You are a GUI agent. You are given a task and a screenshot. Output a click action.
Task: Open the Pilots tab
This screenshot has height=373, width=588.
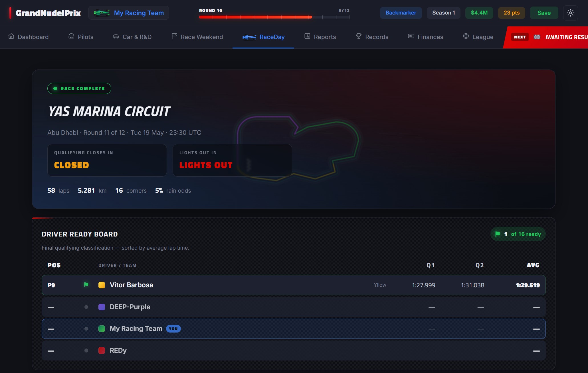pyautogui.click(x=81, y=37)
